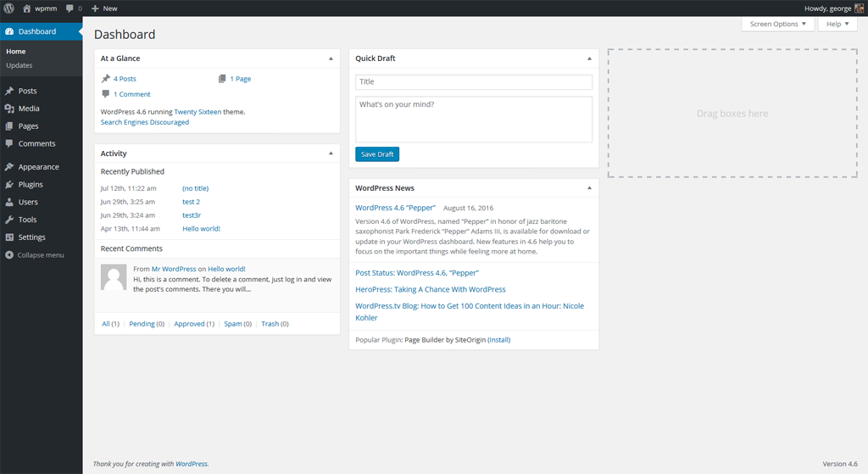
Task: Open the Appearance menu label
Action: pos(39,167)
